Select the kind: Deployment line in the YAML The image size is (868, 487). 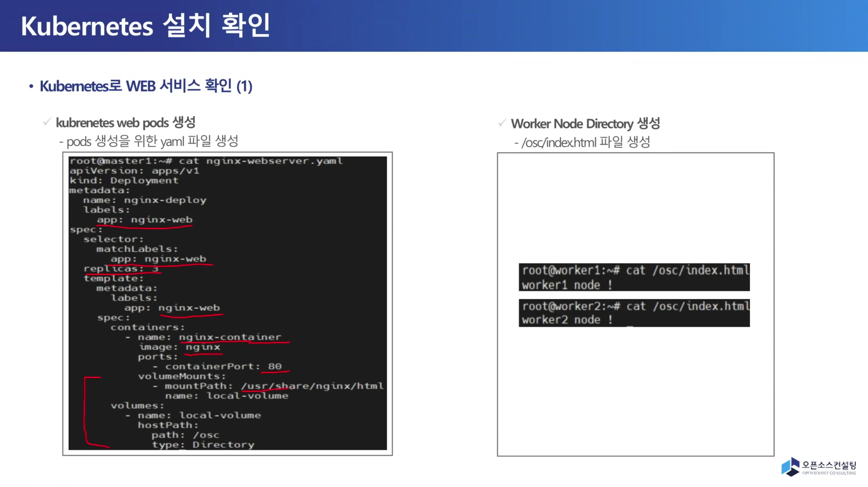pyautogui.click(x=124, y=181)
